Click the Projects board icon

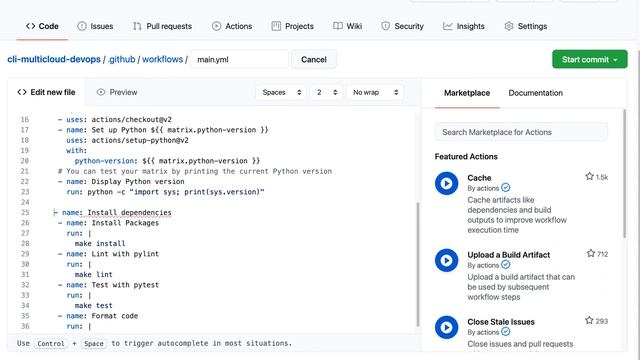276,26
